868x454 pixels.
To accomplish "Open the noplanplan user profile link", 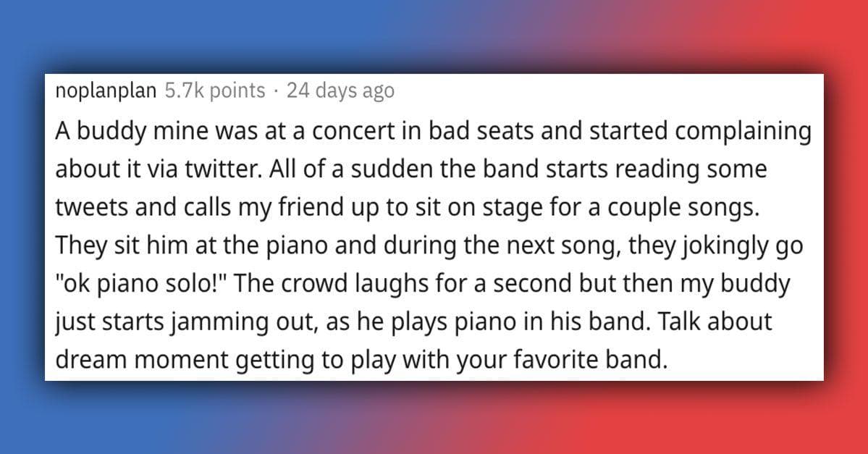I will tap(106, 91).
